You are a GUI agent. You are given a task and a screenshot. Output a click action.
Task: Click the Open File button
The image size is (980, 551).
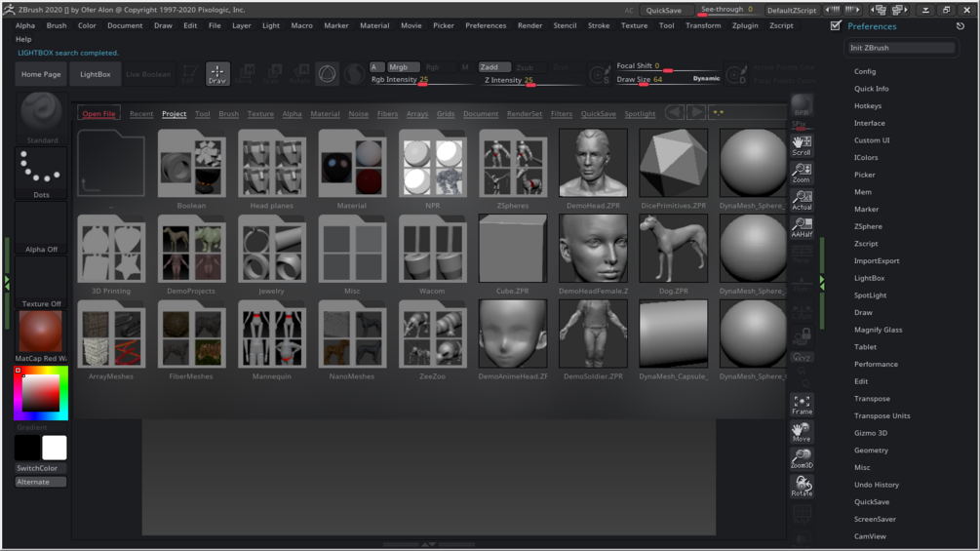tap(98, 114)
